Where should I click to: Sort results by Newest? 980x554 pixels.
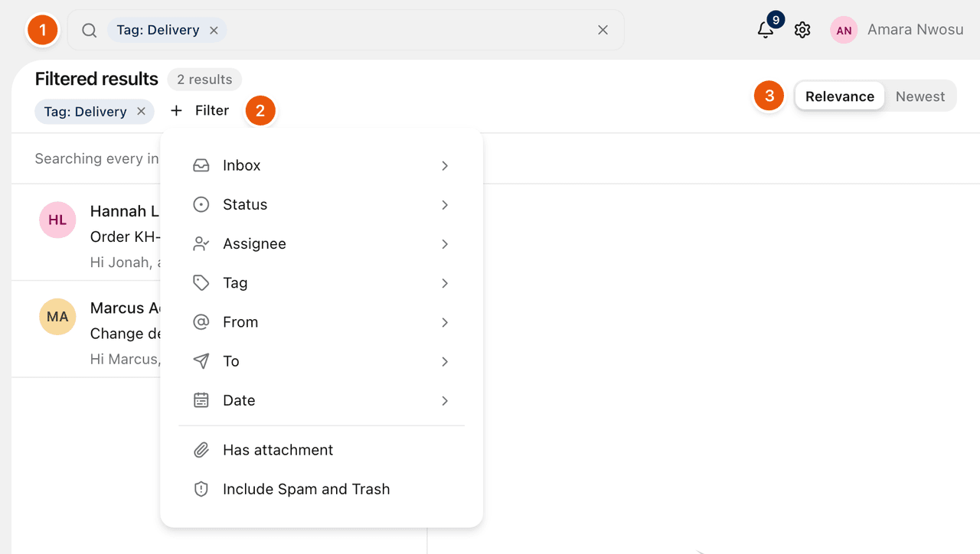920,96
